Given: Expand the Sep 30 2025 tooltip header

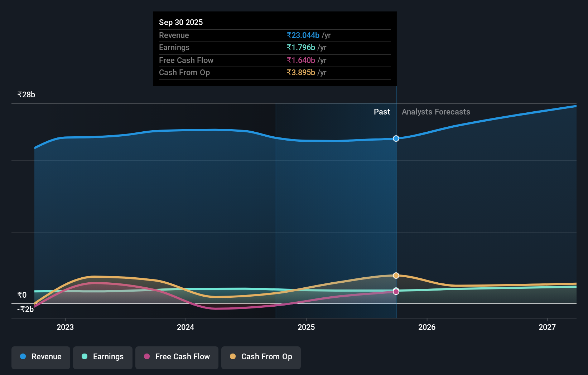Looking at the screenshot, I should [181, 22].
